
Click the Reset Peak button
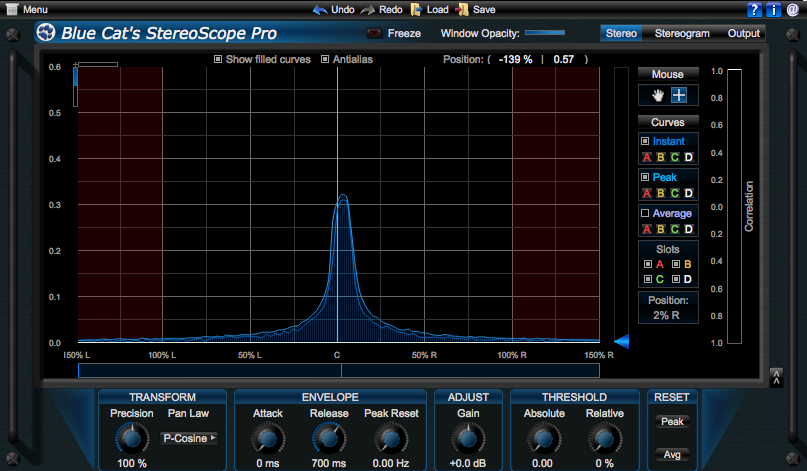(672, 422)
